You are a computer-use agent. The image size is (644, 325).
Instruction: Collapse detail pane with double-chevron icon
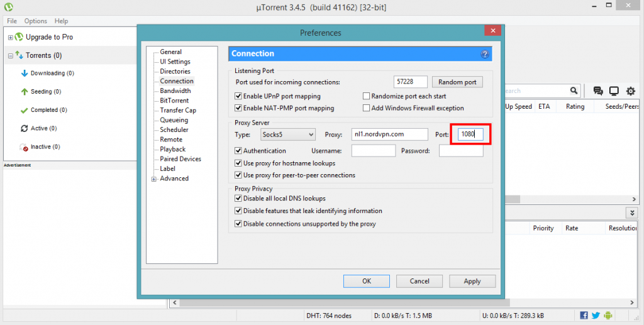click(631, 212)
